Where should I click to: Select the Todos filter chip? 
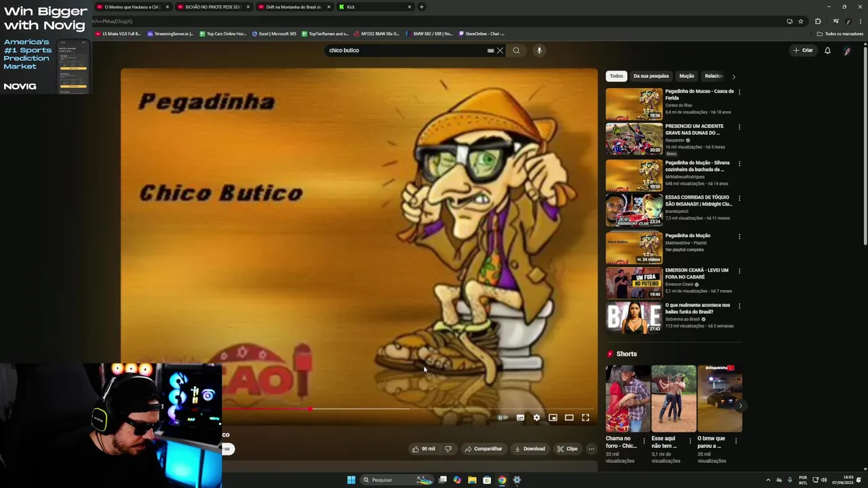616,76
